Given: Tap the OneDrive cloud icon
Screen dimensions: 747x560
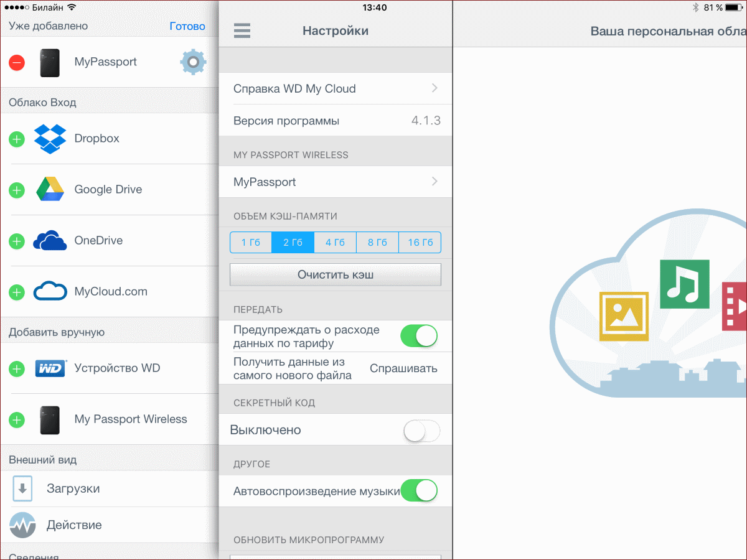Looking at the screenshot, I should tap(50, 241).
